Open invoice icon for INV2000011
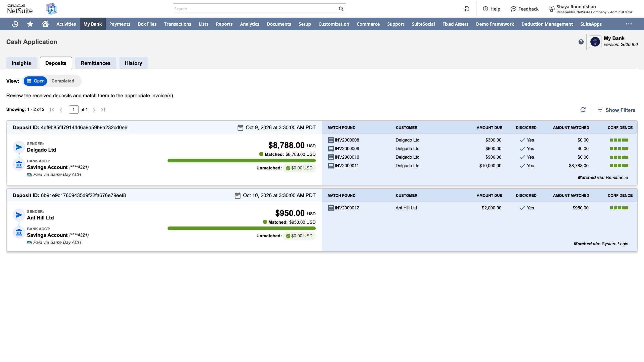 pos(331,166)
